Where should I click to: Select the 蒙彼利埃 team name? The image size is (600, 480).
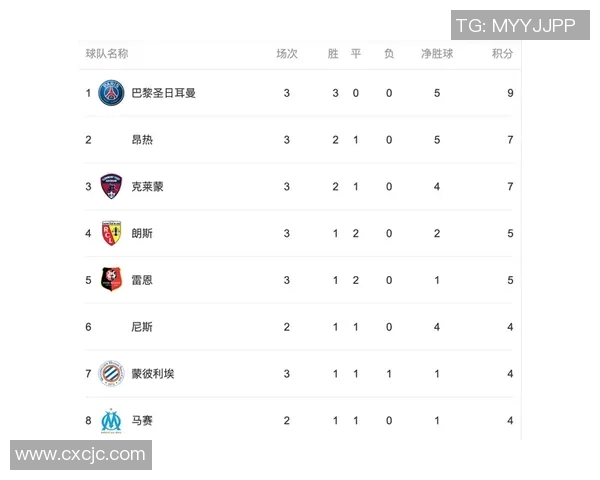click(153, 374)
